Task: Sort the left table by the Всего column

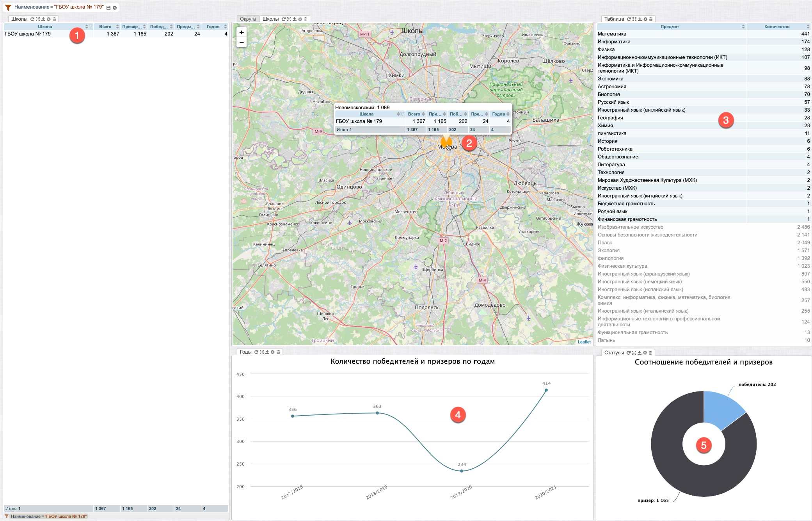Action: click(x=117, y=27)
